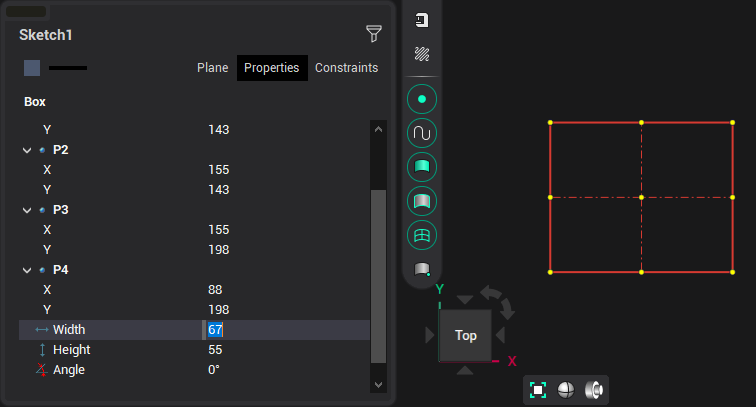Select the Properties tab
The image size is (756, 407).
(272, 68)
